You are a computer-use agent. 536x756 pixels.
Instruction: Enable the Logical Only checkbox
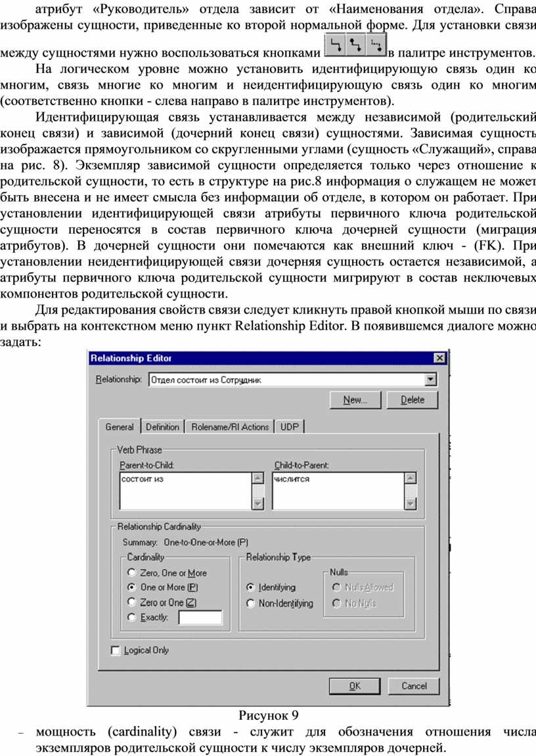[116, 650]
